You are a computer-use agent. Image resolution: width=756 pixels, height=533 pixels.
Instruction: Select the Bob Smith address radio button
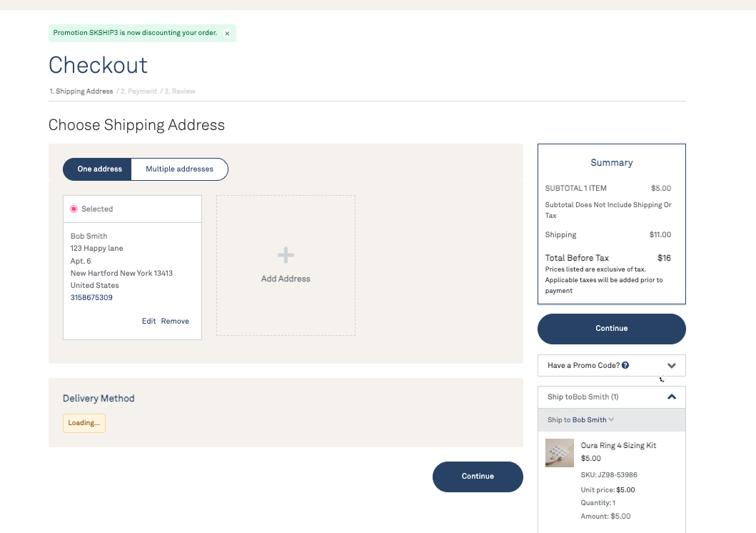pos(74,209)
